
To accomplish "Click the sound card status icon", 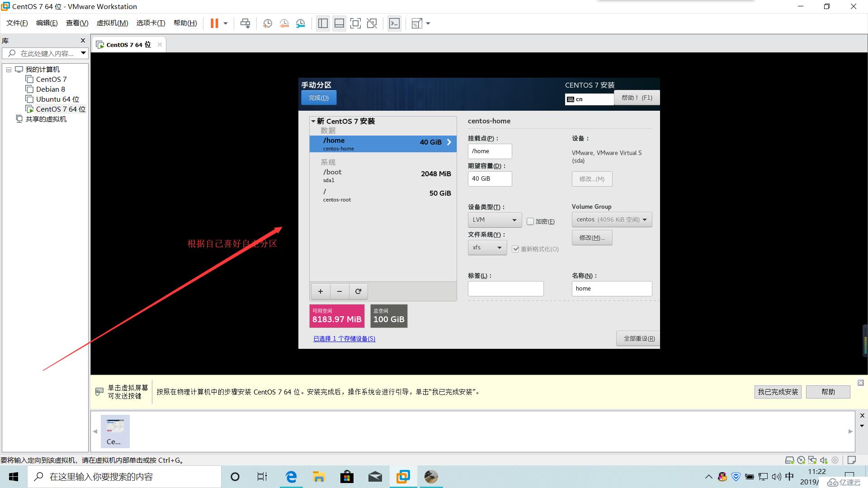I will (824, 460).
